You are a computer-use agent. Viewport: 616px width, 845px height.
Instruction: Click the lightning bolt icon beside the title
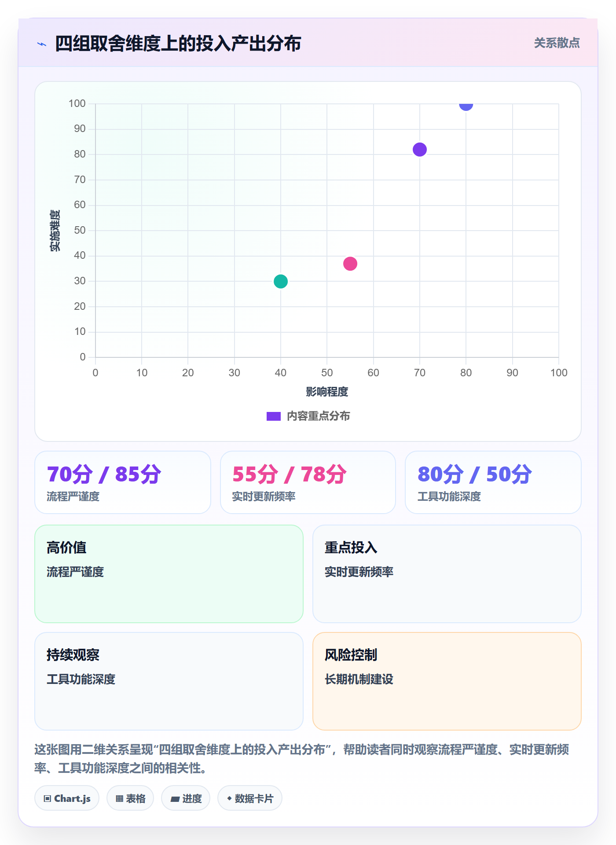point(42,44)
